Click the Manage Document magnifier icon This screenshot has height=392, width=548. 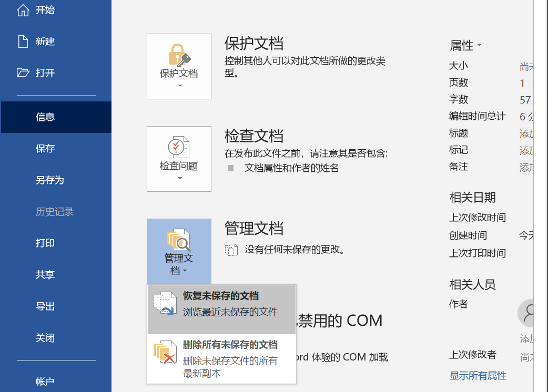(x=179, y=240)
